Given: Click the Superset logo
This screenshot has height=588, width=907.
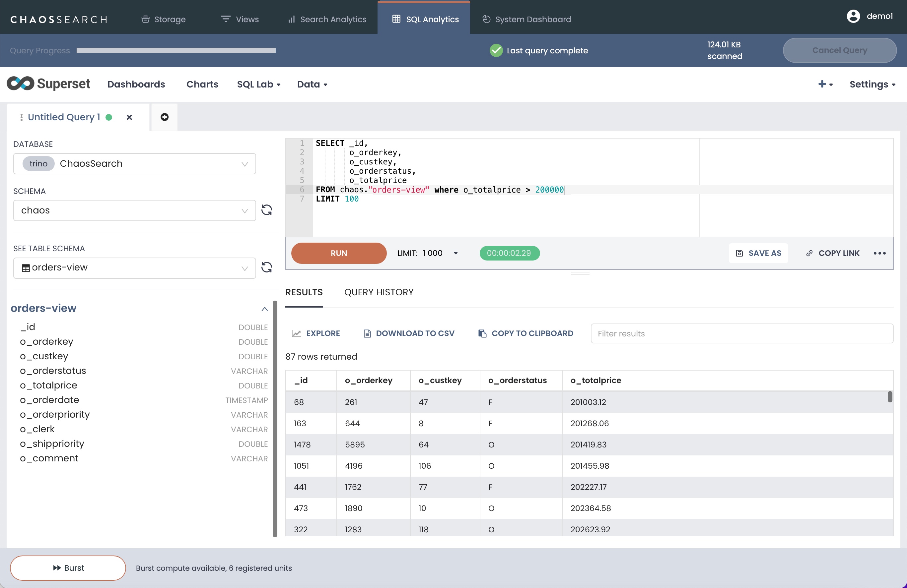Looking at the screenshot, I should pyautogui.click(x=48, y=84).
